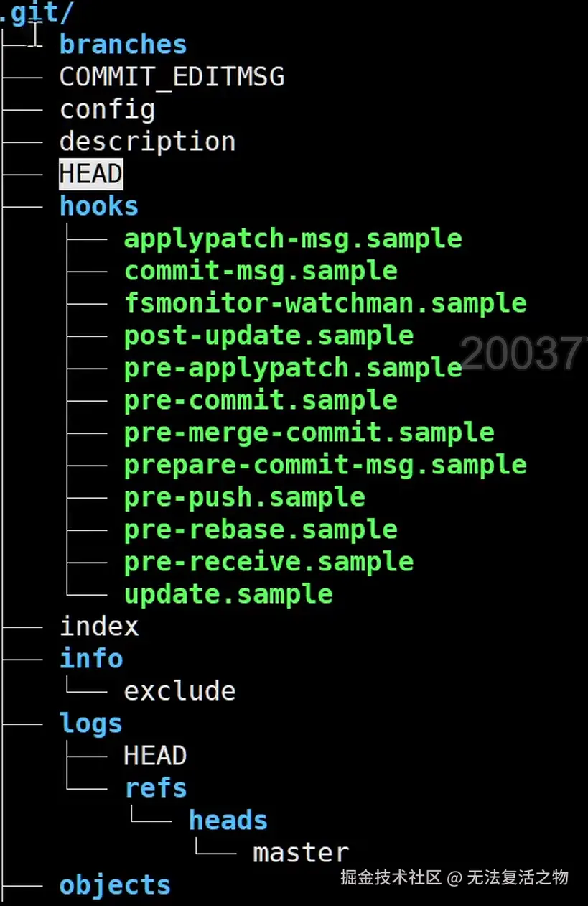The height and width of the screenshot is (906, 588).
Task: Click the master file under heads
Action: click(301, 853)
